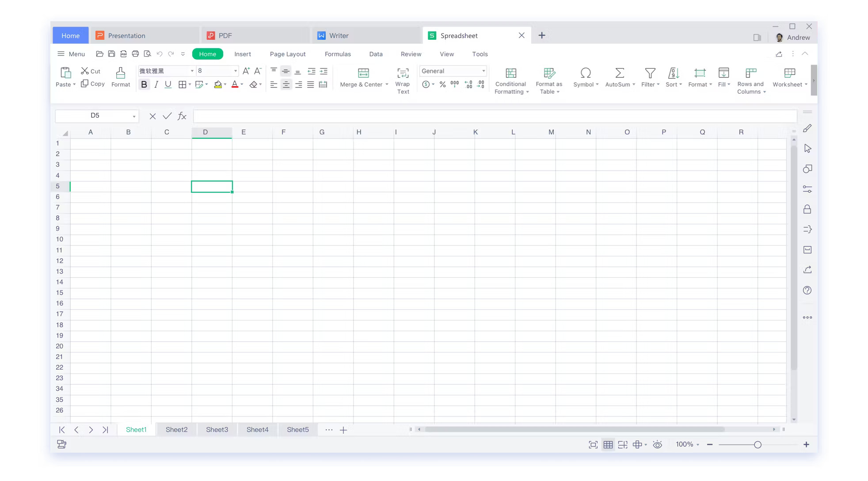
Task: Click the Copy button
Action: 93,84
